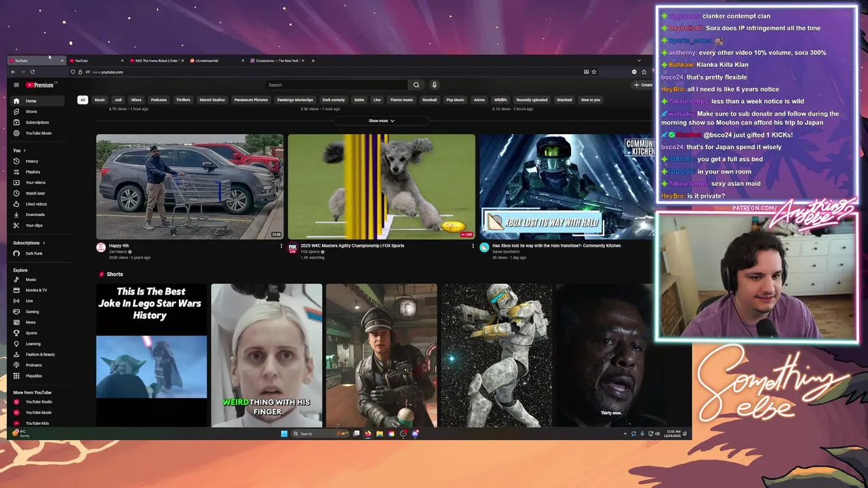Bookmark this page with the star icon
This screenshot has height=488, width=868.
tap(594, 72)
